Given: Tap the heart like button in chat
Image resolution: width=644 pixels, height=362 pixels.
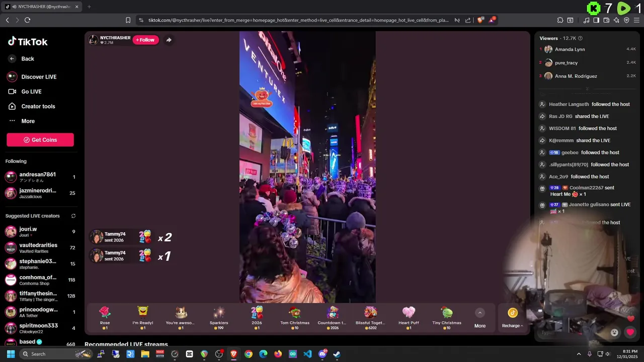Looking at the screenshot, I should point(630,332).
